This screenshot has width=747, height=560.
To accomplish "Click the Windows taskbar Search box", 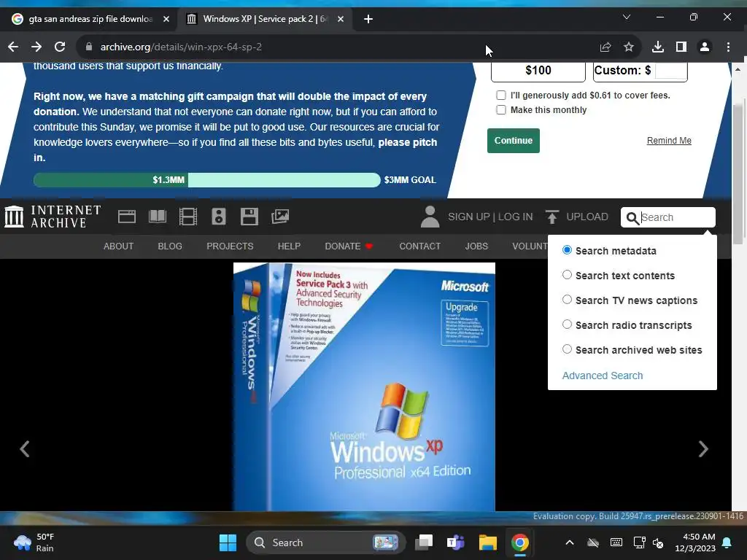I will pos(325,542).
